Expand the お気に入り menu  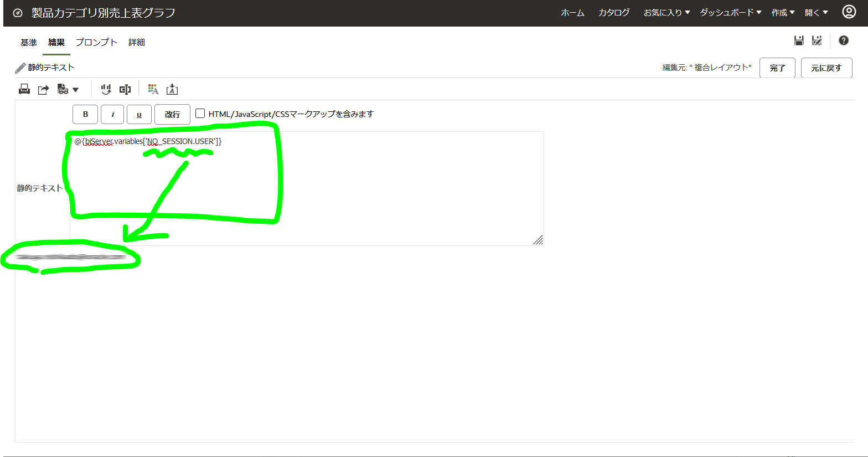click(x=666, y=13)
